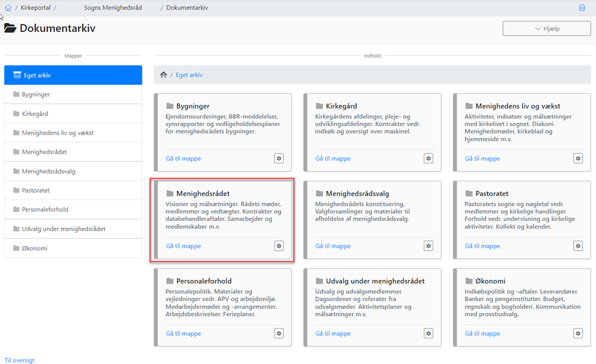The height and width of the screenshot is (364, 596).
Task: Click Dokumentarkiv in the top breadcrumb
Action: (187, 8)
